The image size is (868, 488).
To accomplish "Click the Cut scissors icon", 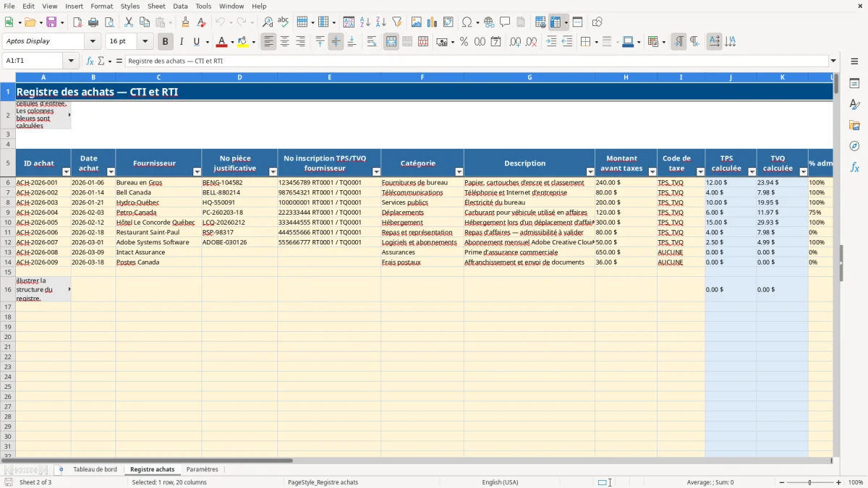I will pyautogui.click(x=129, y=22).
